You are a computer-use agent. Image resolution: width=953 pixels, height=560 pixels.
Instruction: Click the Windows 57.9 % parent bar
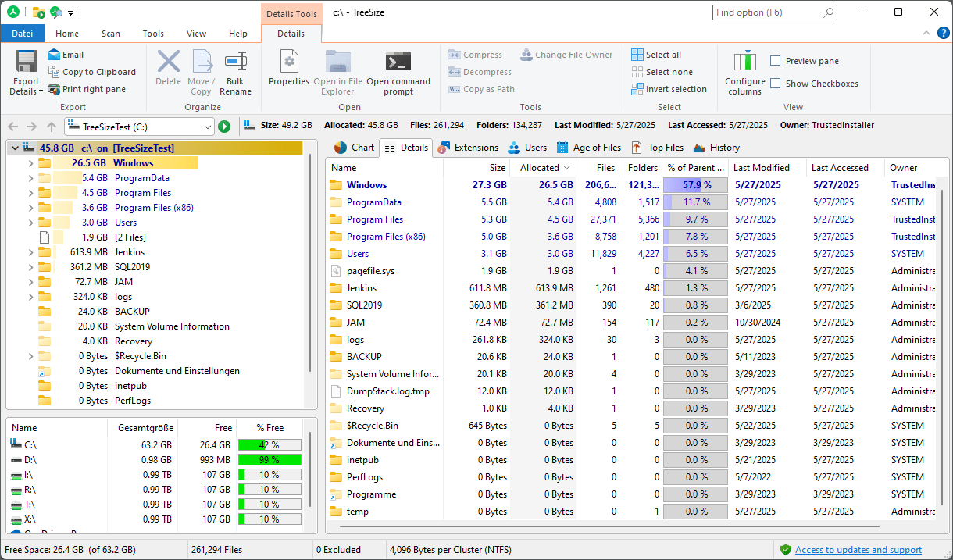click(x=695, y=185)
